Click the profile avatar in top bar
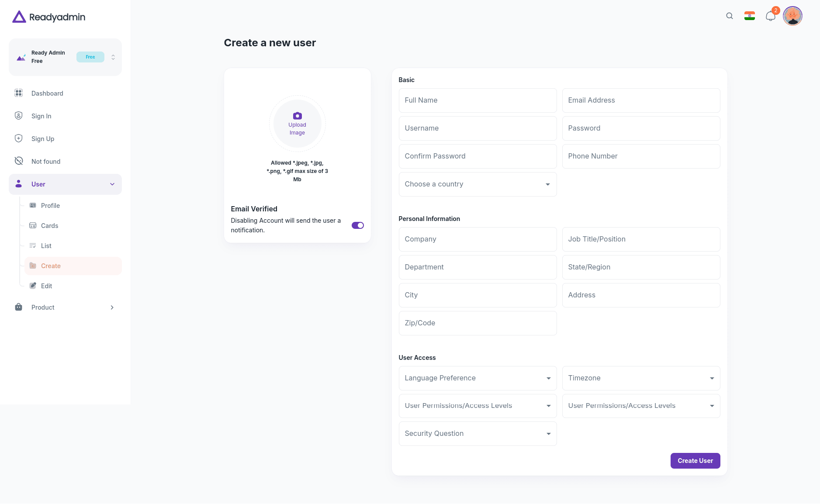This screenshot has height=504, width=820. 792,16
